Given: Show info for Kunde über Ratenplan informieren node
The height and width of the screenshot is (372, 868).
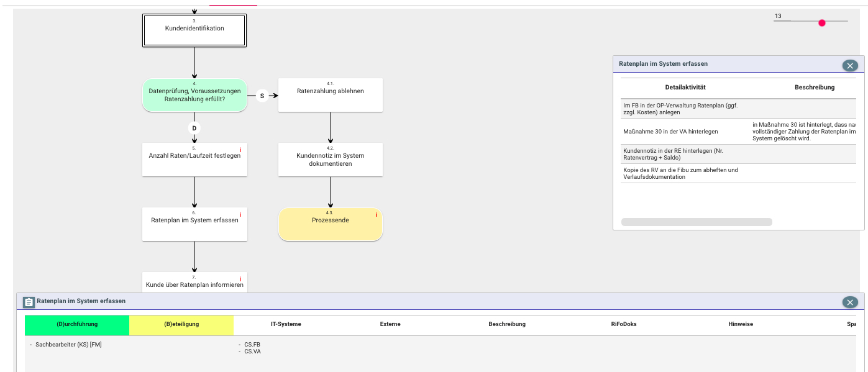Looking at the screenshot, I should click(240, 279).
